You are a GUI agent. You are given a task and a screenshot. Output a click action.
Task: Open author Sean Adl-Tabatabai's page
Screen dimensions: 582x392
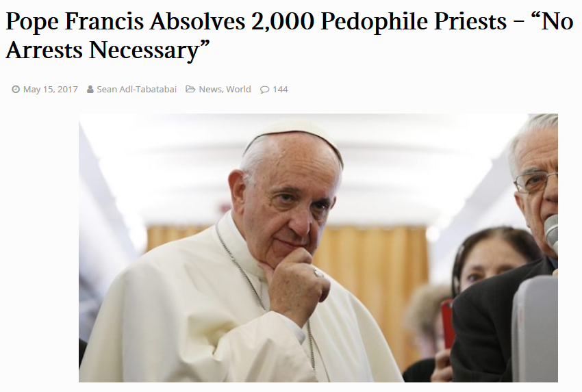(x=136, y=90)
